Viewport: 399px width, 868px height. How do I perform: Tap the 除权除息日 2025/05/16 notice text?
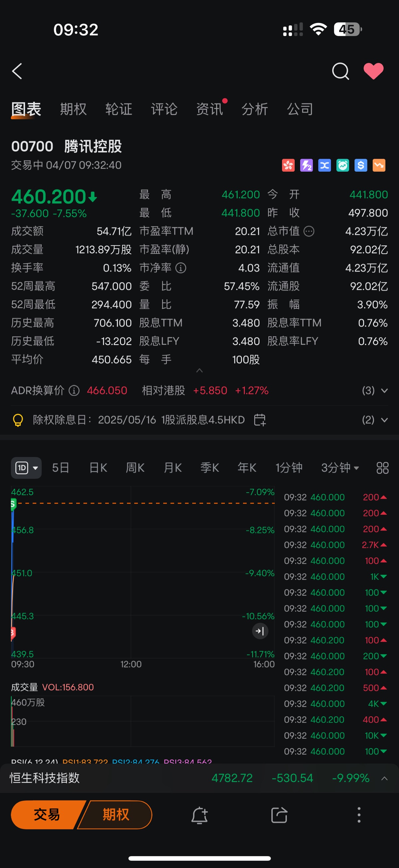[139, 420]
